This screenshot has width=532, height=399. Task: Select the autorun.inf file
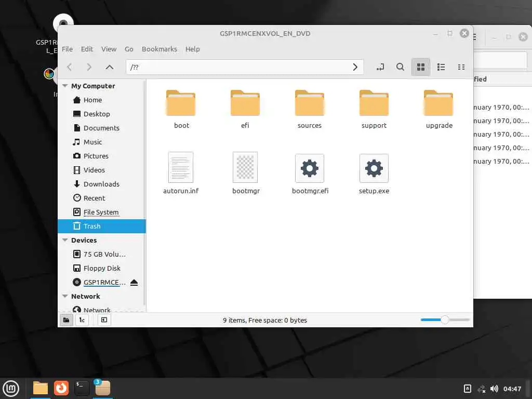click(x=181, y=173)
